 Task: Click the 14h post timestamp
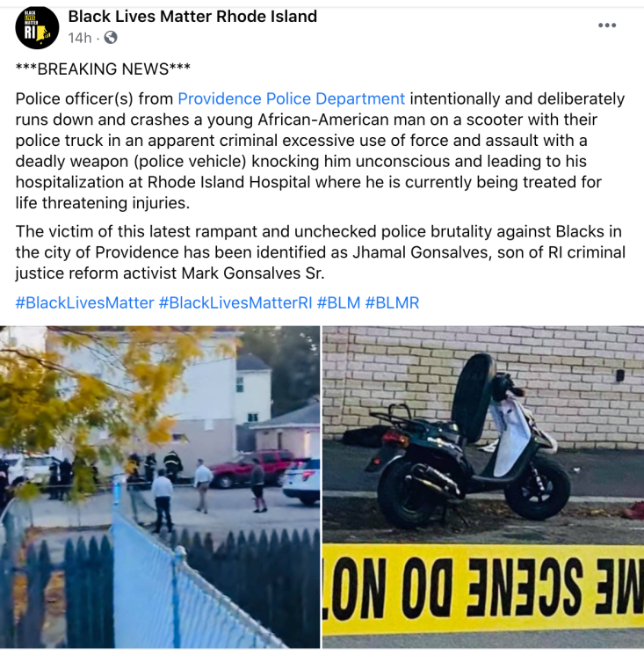(x=80, y=38)
